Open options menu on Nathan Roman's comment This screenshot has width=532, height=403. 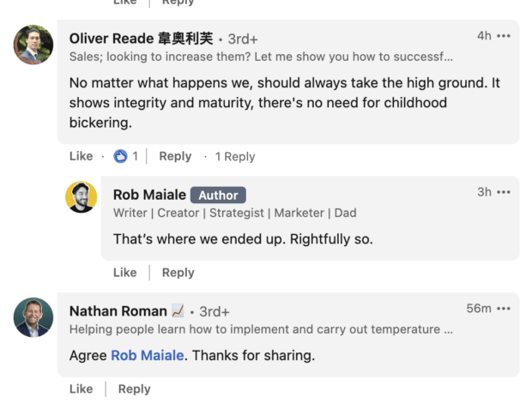pos(504,309)
